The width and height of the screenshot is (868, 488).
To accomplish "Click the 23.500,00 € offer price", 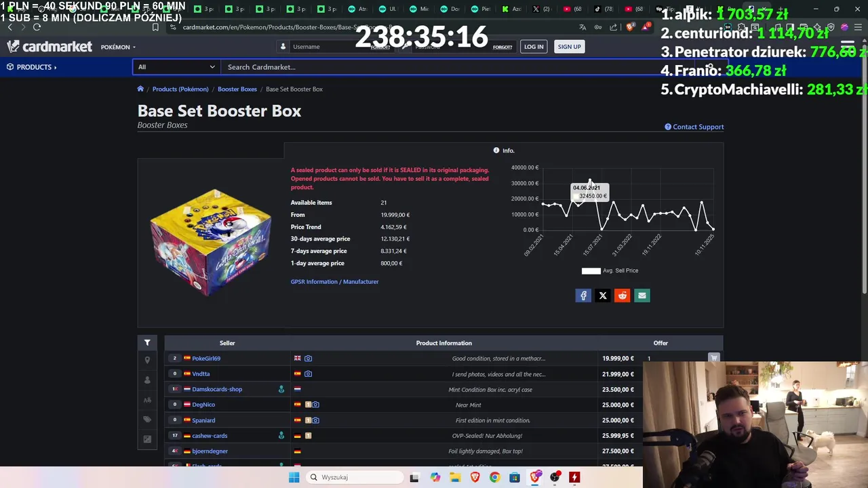I will tap(618, 390).
